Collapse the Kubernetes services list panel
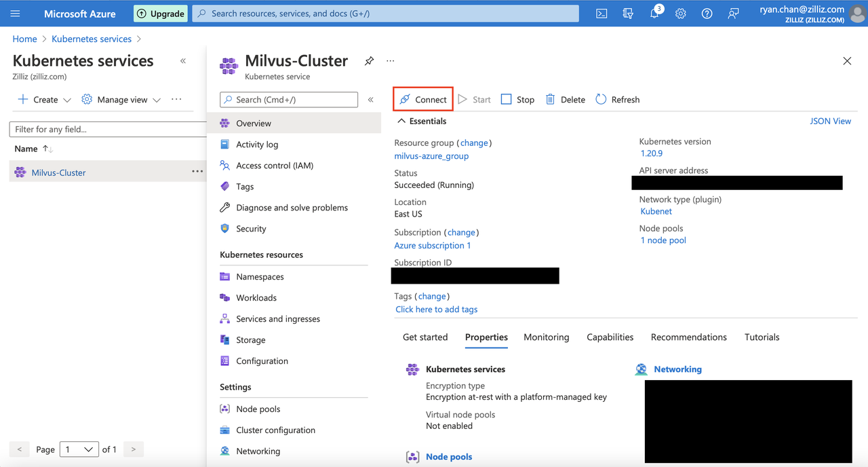Screen dimensions: 868x467 pyautogui.click(x=183, y=61)
